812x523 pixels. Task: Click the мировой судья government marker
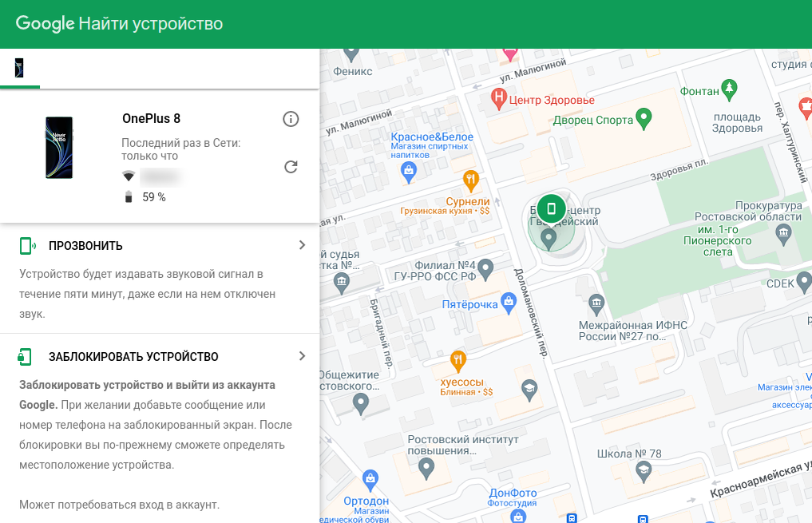tap(341, 283)
